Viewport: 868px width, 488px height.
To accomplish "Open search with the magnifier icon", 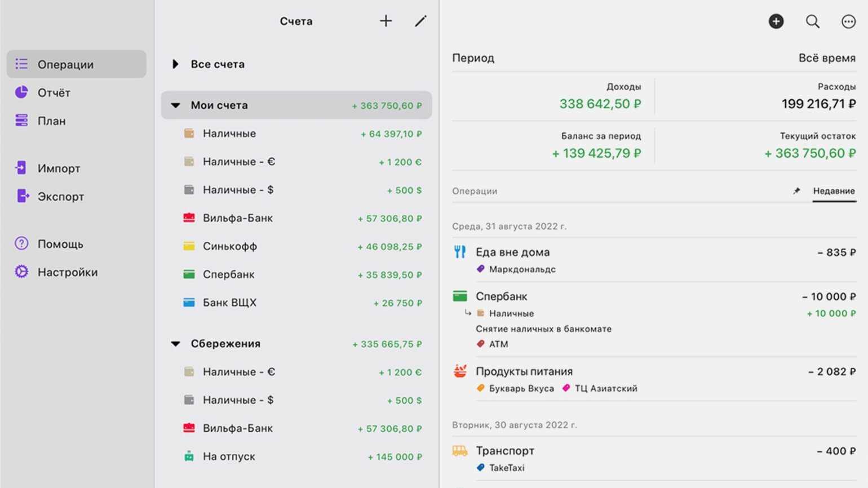I will 812,21.
